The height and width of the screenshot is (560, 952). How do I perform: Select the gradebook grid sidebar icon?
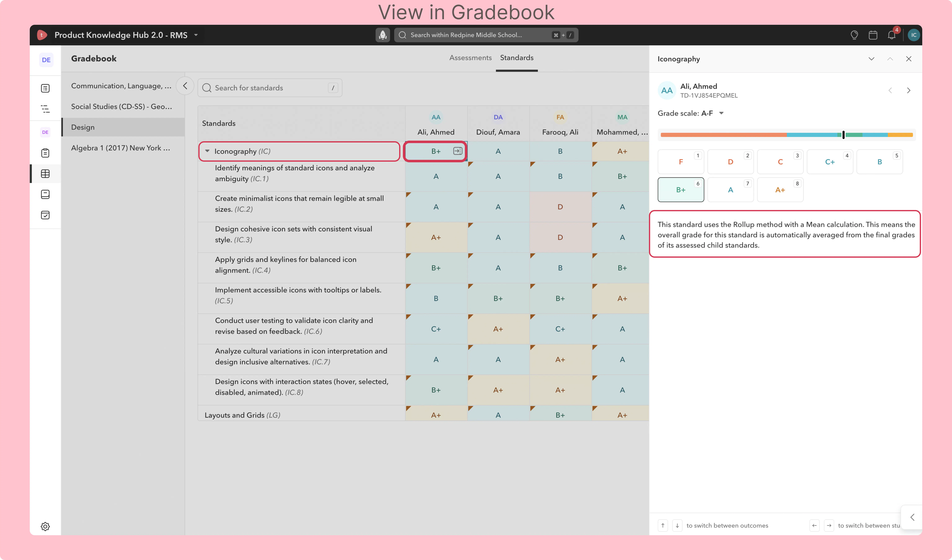coord(45,174)
